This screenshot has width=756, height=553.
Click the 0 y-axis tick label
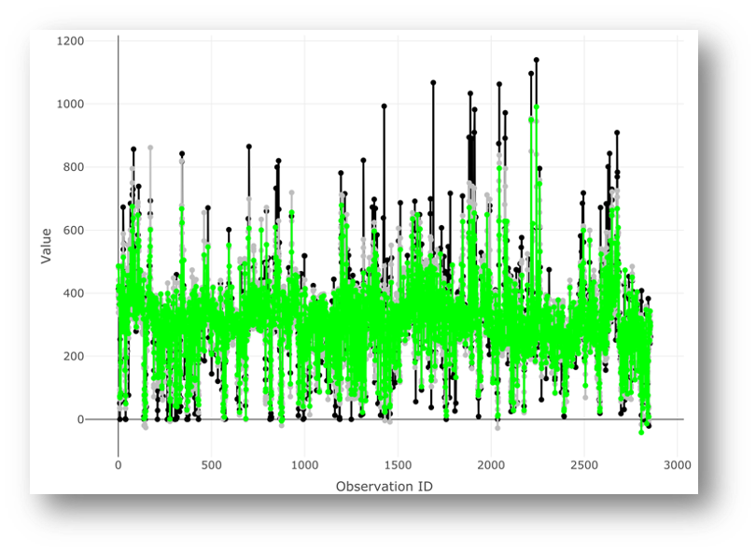[x=81, y=419]
